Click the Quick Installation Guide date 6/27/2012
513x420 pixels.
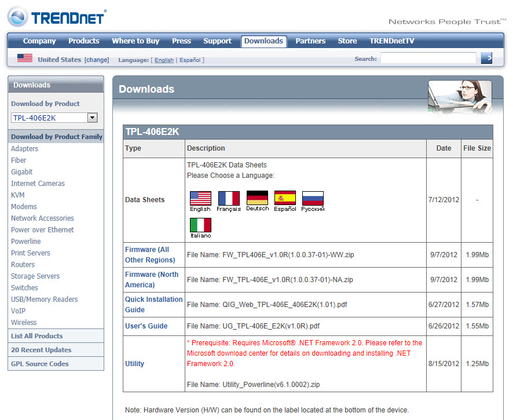(x=444, y=305)
